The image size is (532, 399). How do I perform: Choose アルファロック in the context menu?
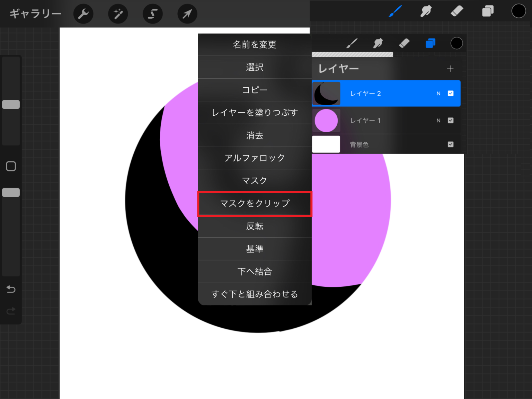click(x=255, y=158)
